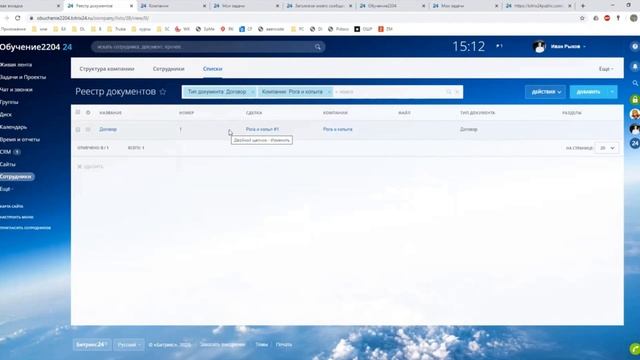Open grid settings gear icon in header
Viewport: 640px width, 360px height.
pos(88,112)
